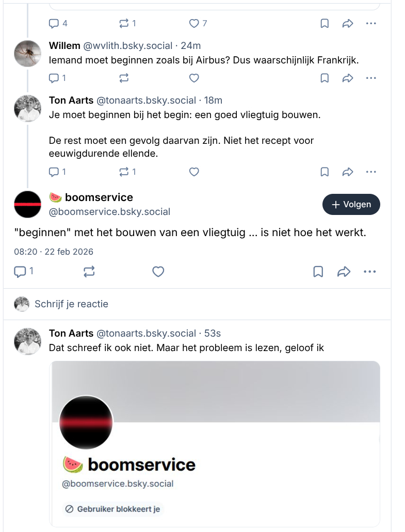The height and width of the screenshot is (532, 405).
Task: Repost Willem's Airbus reply
Action: 124,78
